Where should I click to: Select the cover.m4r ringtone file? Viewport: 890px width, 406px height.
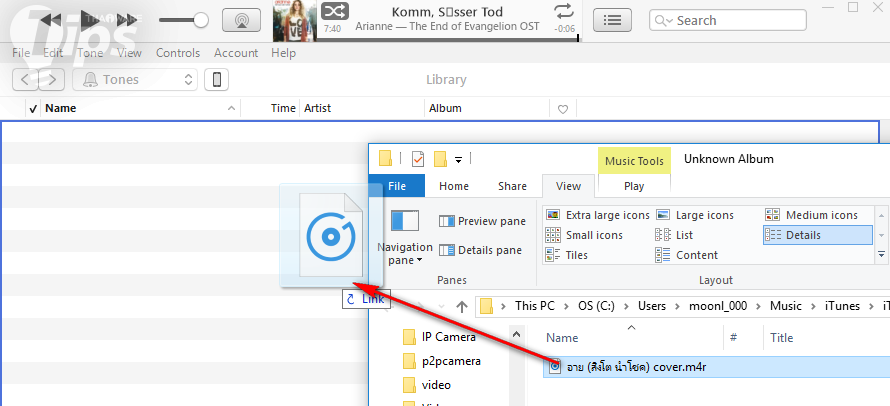click(x=716, y=367)
